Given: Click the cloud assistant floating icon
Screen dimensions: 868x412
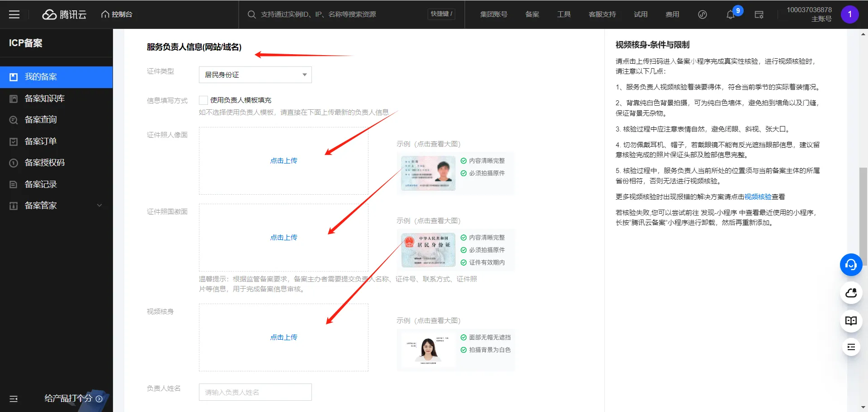Looking at the screenshot, I should coord(851,293).
